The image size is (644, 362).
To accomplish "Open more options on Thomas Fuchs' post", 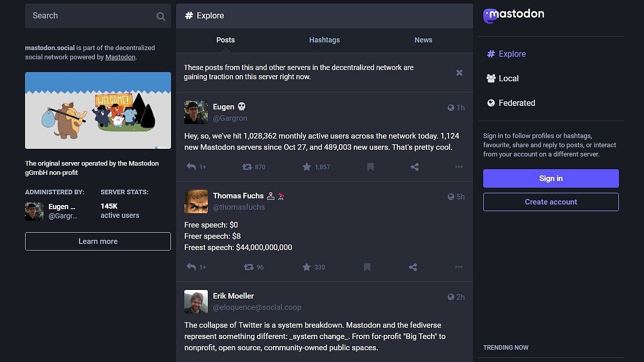I will [459, 267].
